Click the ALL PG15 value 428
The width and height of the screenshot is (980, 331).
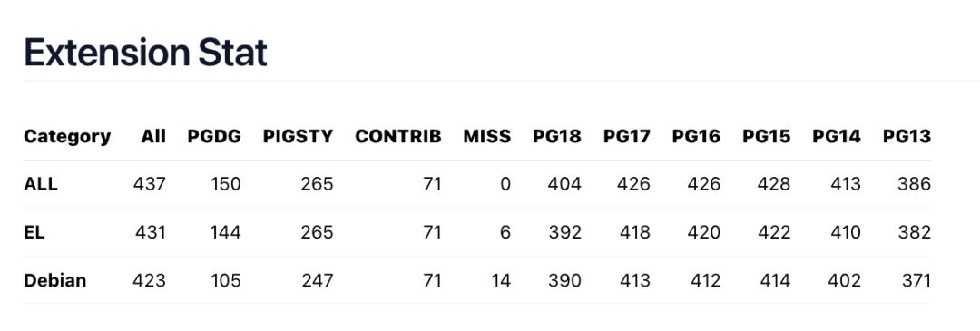774,184
